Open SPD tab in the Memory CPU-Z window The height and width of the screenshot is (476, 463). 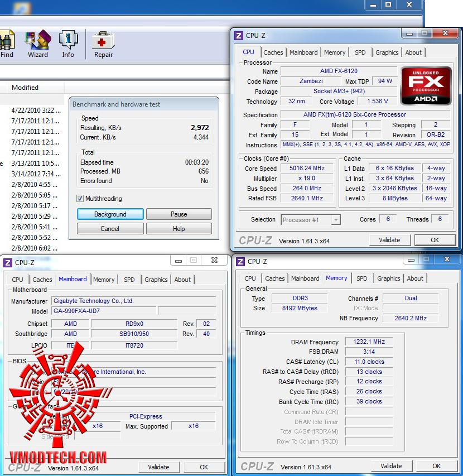point(361,278)
